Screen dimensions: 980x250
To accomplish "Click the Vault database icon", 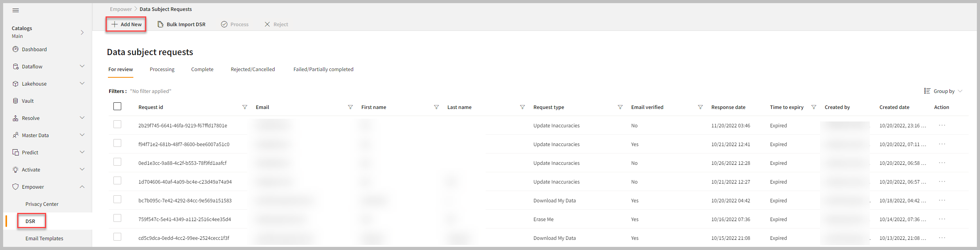I will point(16,101).
